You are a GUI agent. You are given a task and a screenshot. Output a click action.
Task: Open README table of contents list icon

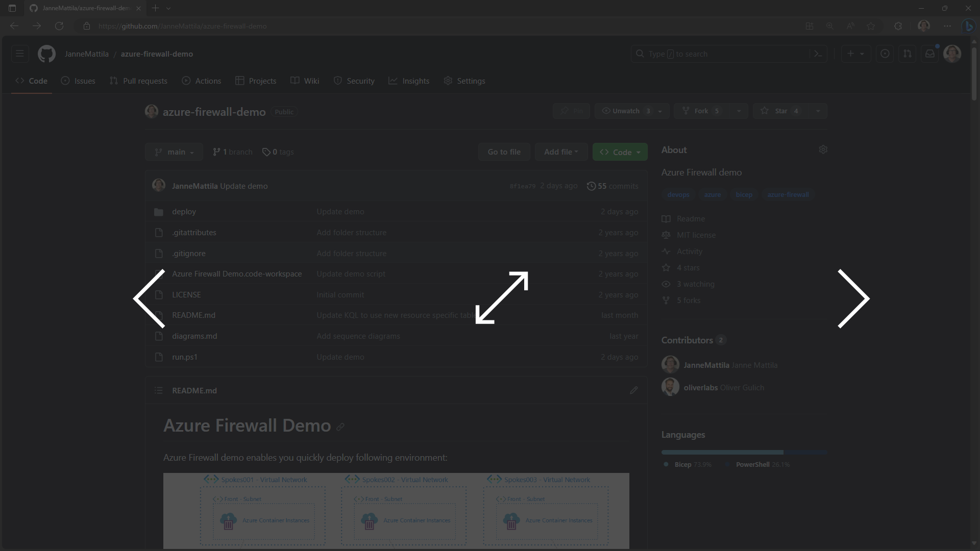click(x=159, y=390)
